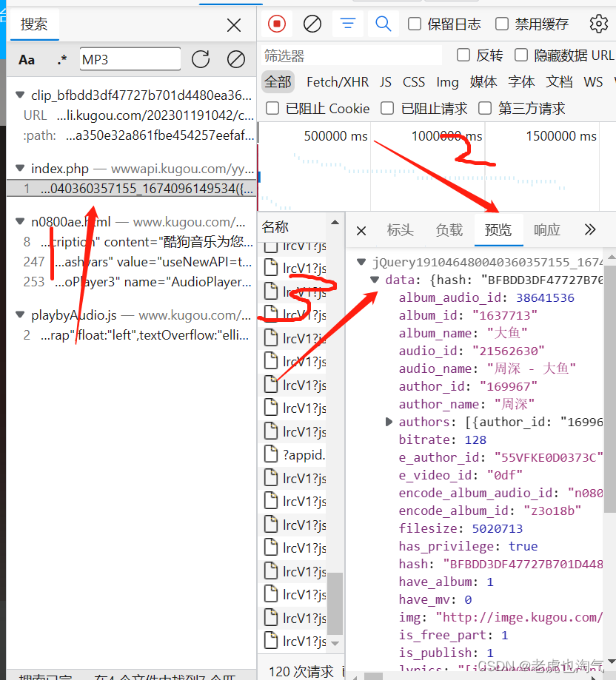Select the ?appid. request file icon
Image resolution: width=616 pixels, height=680 pixels.
[271, 454]
